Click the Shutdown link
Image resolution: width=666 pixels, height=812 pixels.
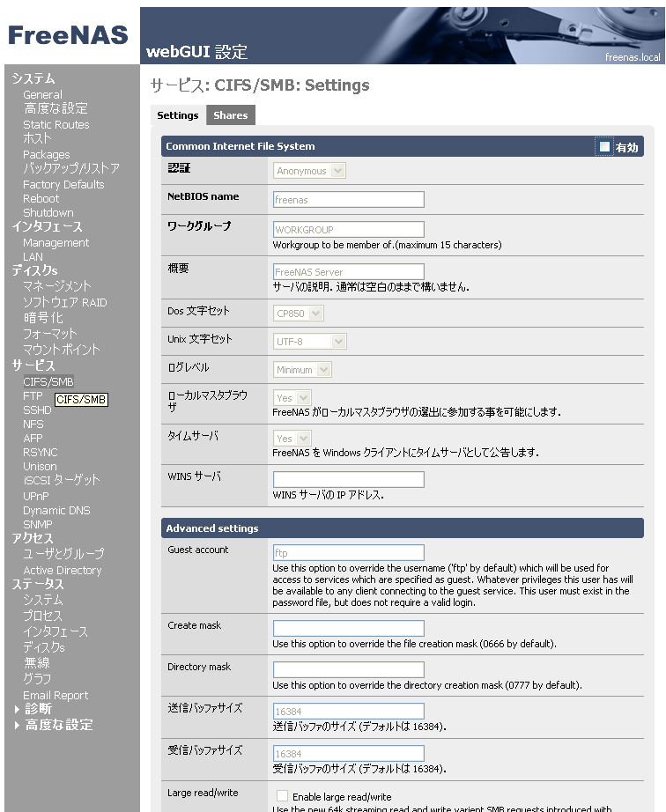[48, 212]
